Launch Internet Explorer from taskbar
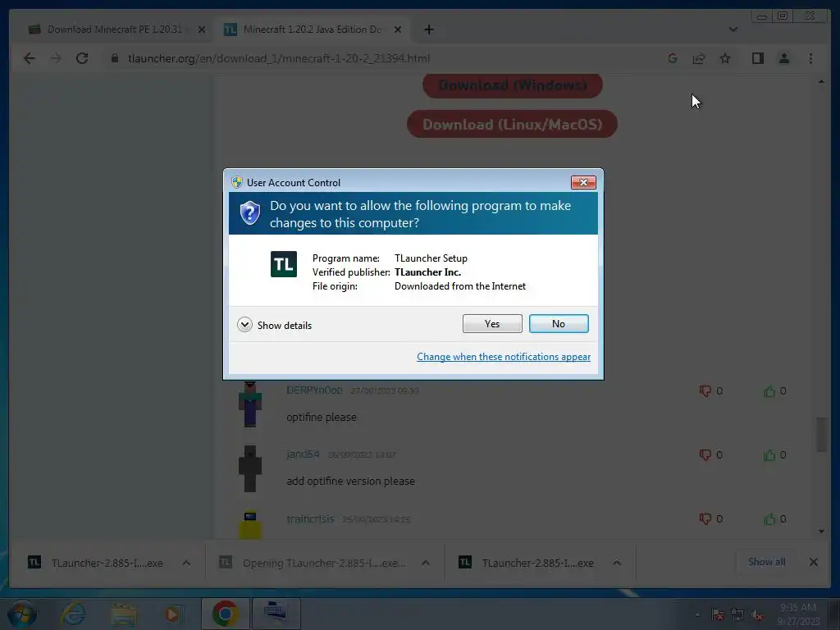This screenshot has width=840, height=630. coord(73,614)
